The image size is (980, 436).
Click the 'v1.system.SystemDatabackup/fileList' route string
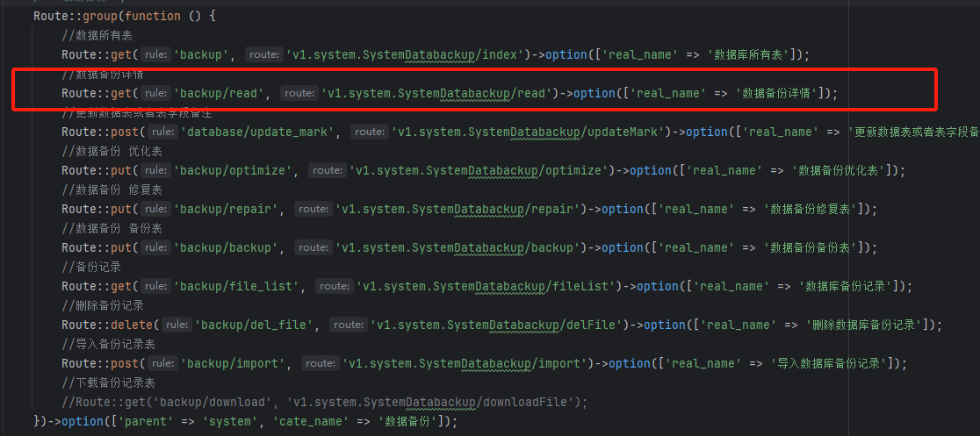pyautogui.click(x=486, y=286)
